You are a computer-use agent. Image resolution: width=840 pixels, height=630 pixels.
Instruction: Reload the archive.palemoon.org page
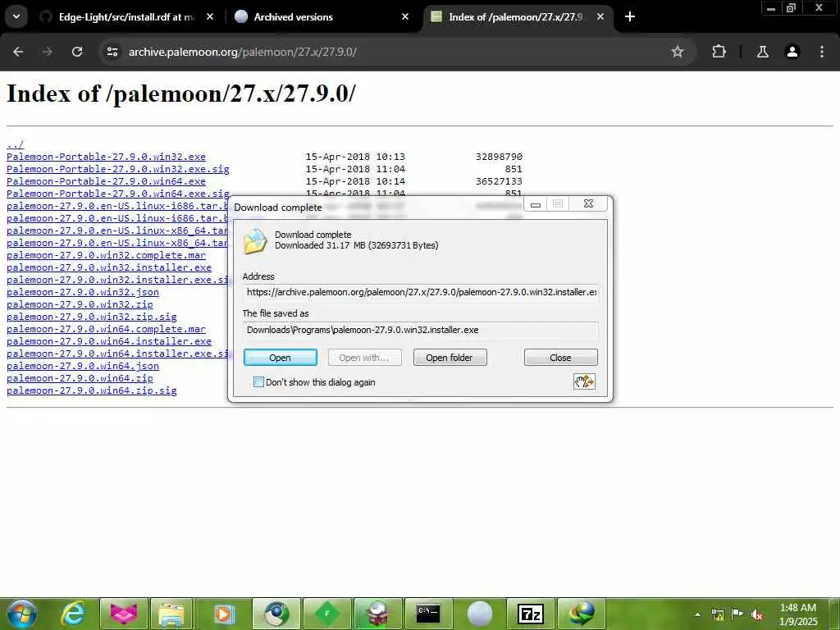click(x=77, y=52)
